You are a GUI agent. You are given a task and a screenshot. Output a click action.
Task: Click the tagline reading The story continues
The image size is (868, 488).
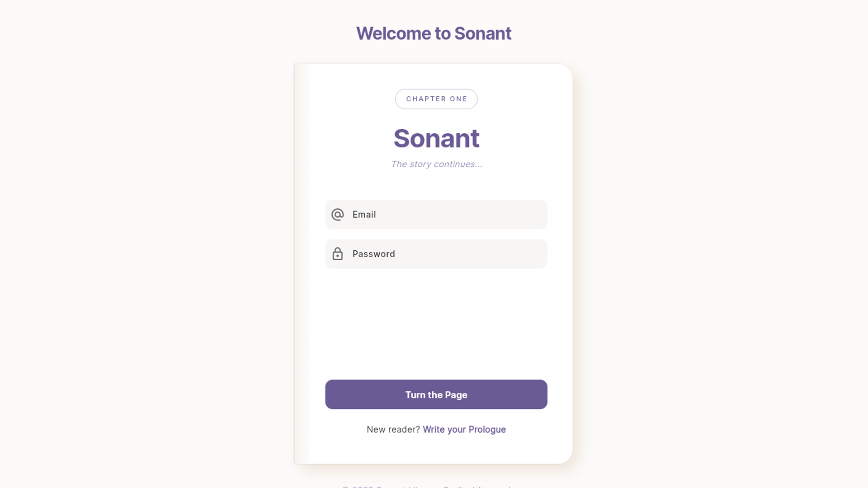coord(436,164)
